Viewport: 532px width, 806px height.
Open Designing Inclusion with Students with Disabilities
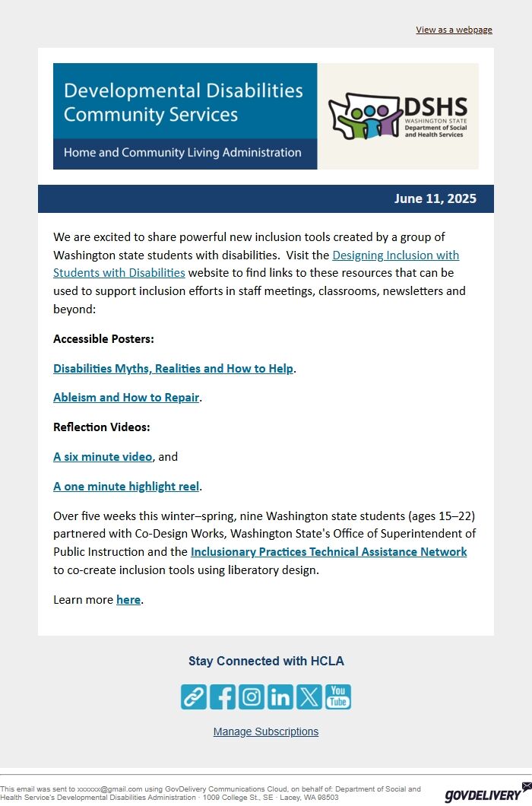click(x=395, y=255)
